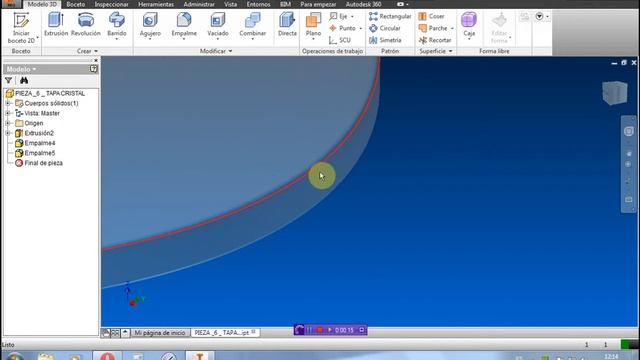Click the Punto work point tool
640x360 pixels.
click(342, 28)
